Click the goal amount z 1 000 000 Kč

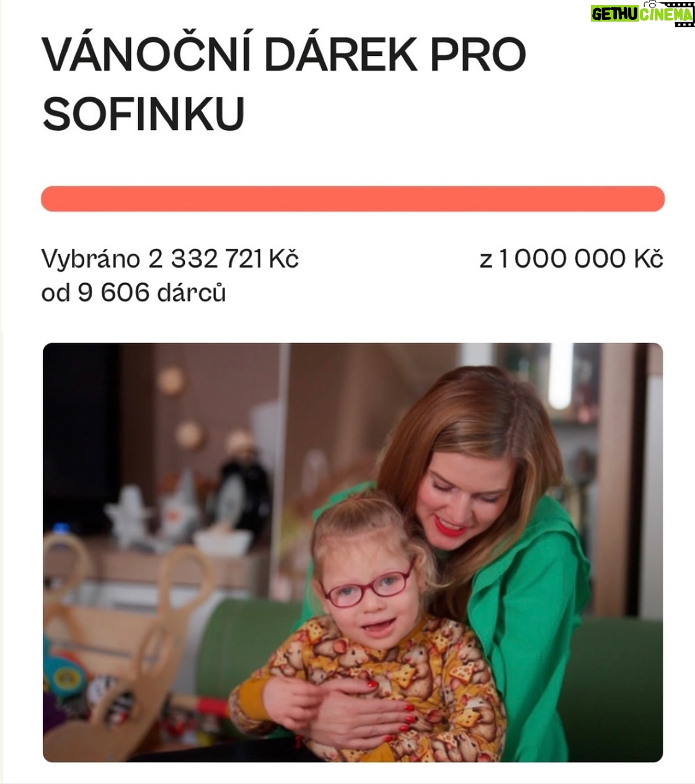[571, 258]
